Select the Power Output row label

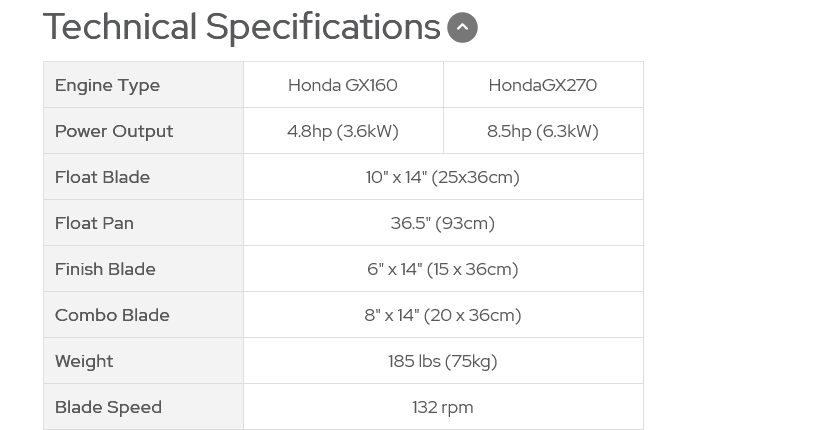click(114, 131)
